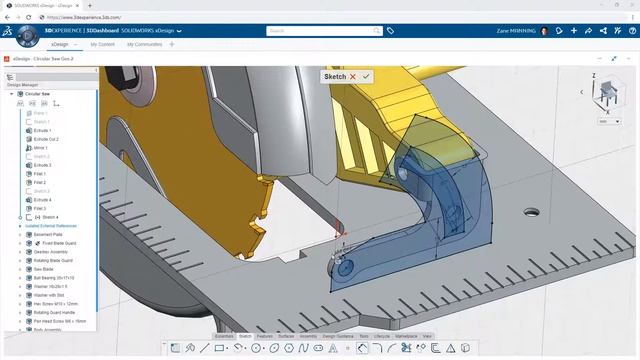The image size is (640, 360).
Task: Click the sketch plane icon in toolbar
Action: point(175,348)
